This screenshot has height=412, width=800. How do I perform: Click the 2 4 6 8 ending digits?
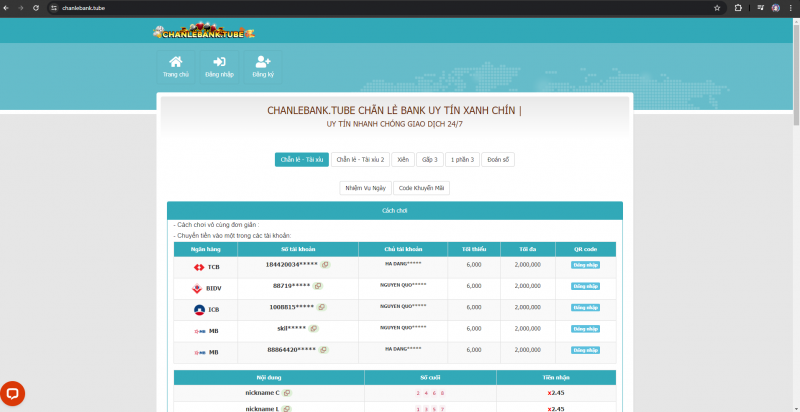tap(430, 393)
